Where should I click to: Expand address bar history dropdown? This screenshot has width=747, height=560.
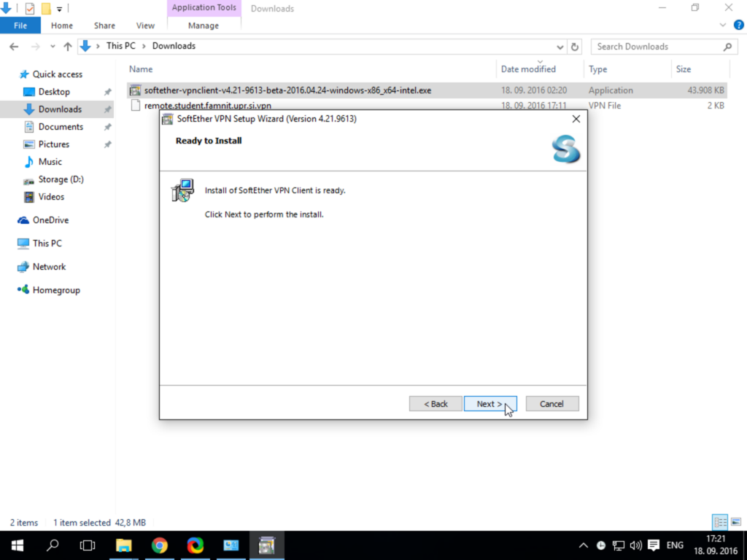tap(560, 47)
